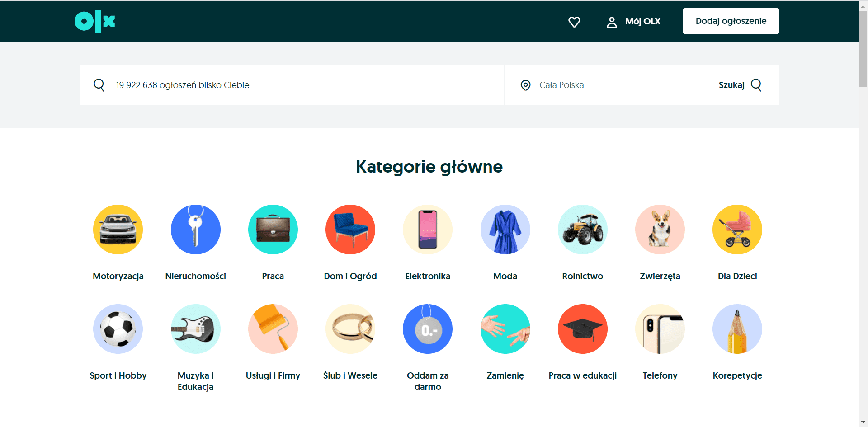Open the Ślub i Wesele rings icon

(x=350, y=329)
